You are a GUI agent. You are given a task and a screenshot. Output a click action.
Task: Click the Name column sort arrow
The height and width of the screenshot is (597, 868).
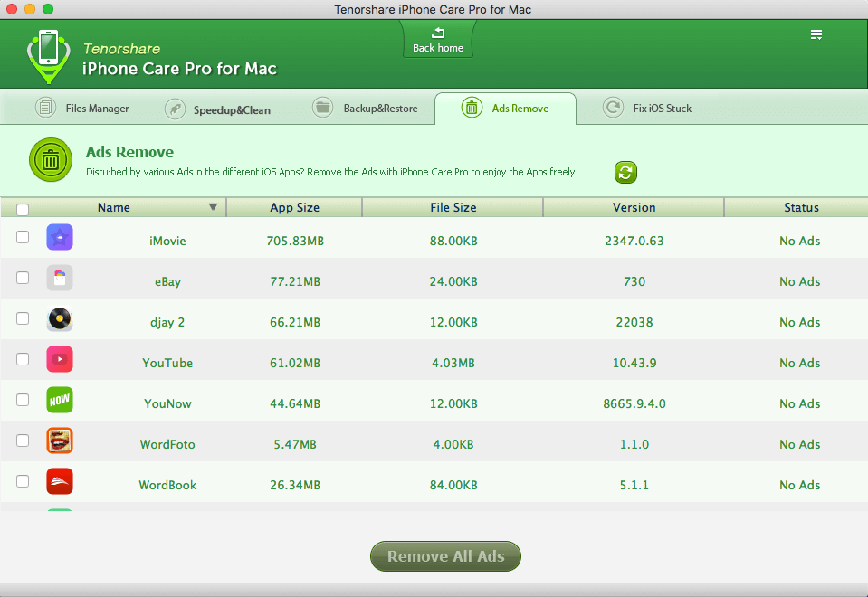213,207
